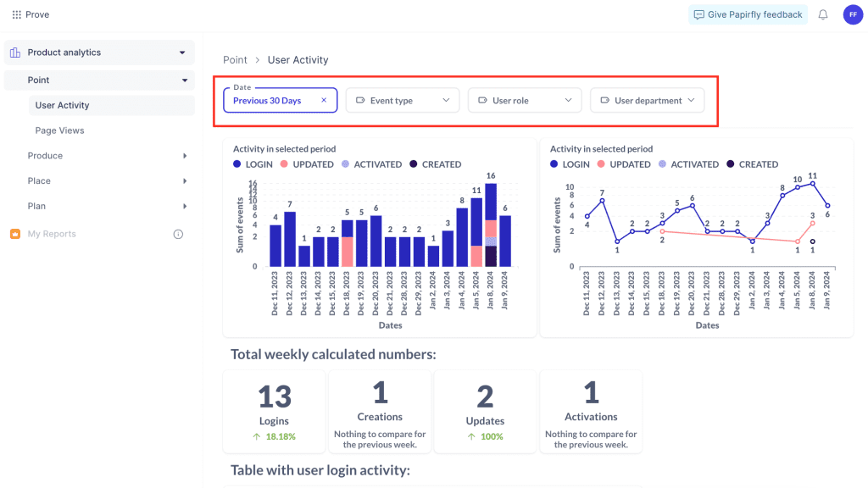868x488 pixels.
Task: Clear the Previous 30 Days date filter
Action: [x=324, y=100]
